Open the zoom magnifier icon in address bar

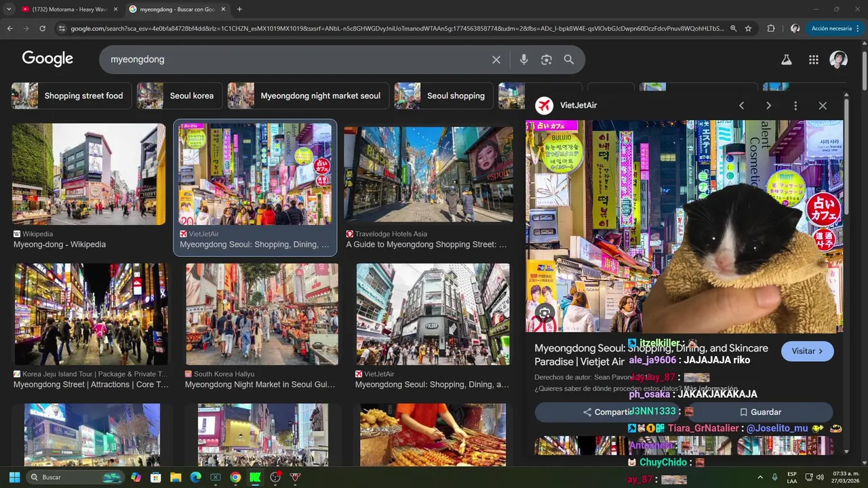[x=733, y=28]
